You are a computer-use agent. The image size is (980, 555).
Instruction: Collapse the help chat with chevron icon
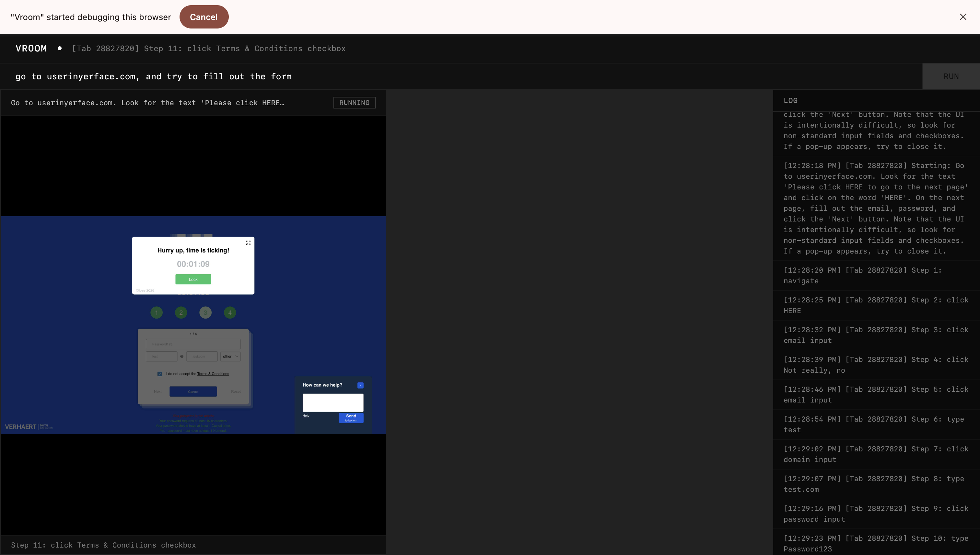click(x=360, y=385)
